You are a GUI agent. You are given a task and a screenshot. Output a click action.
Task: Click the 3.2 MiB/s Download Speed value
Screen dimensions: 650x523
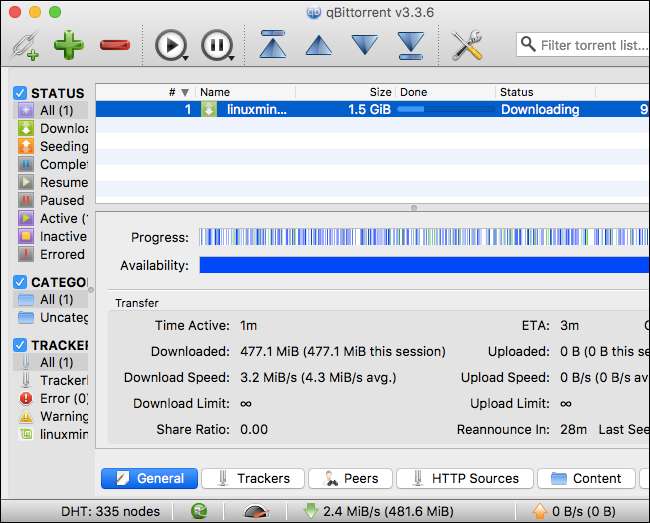click(318, 378)
